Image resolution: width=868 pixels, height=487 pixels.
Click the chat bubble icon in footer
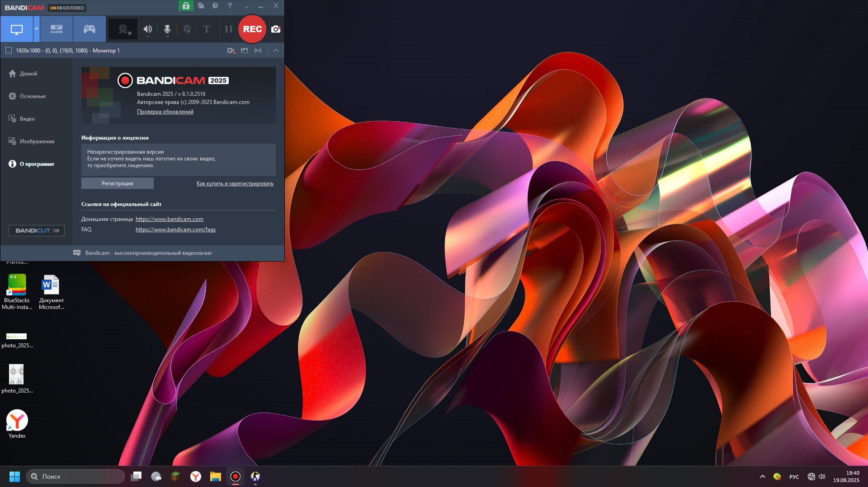pyautogui.click(x=77, y=253)
